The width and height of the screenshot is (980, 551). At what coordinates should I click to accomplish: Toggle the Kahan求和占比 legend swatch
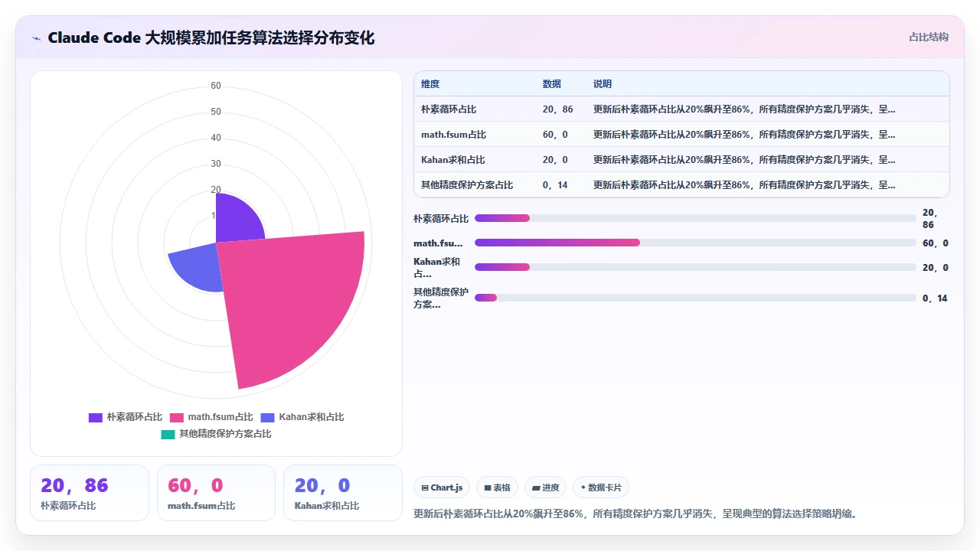[268, 418]
